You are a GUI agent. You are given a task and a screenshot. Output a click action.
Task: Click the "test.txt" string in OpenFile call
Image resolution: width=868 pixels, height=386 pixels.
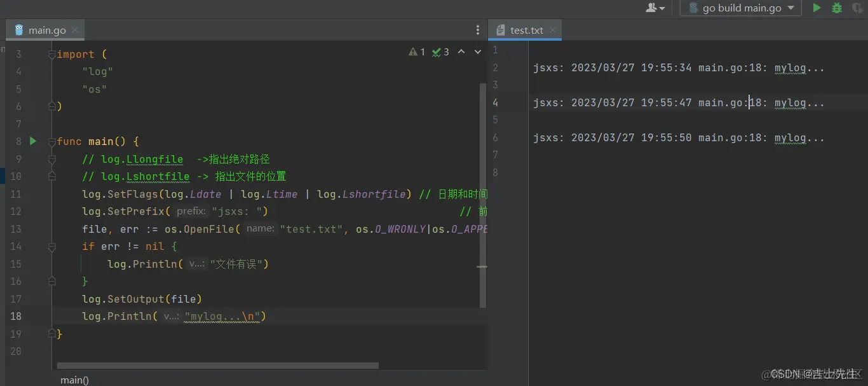tap(311, 229)
